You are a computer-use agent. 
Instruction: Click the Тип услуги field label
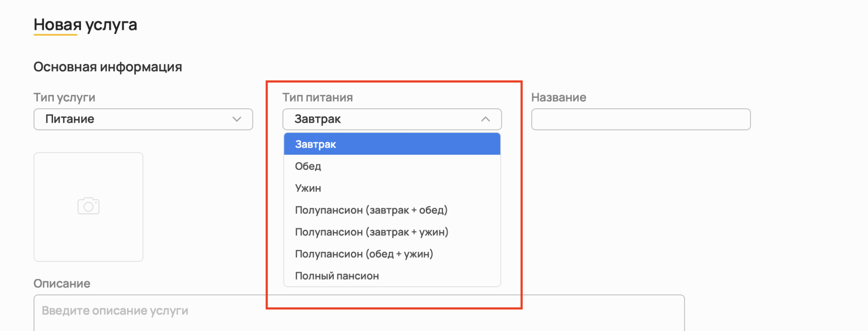point(64,98)
